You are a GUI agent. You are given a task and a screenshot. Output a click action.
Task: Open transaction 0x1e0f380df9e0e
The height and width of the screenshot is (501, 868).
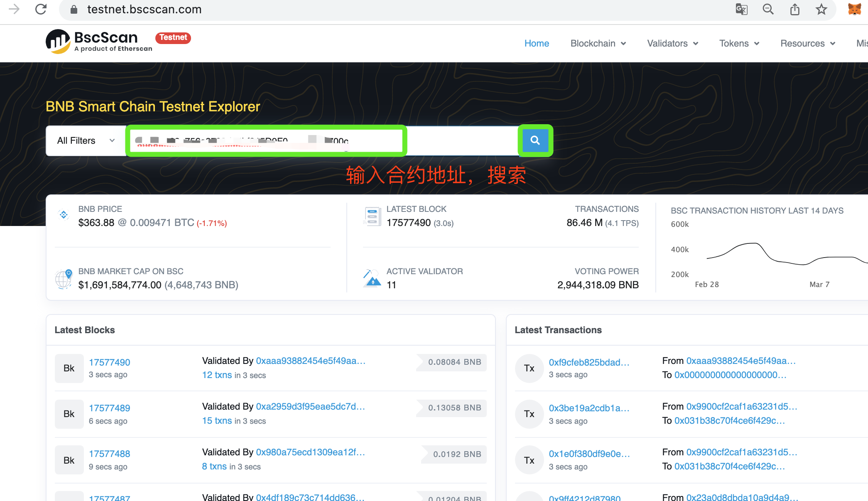coord(589,454)
